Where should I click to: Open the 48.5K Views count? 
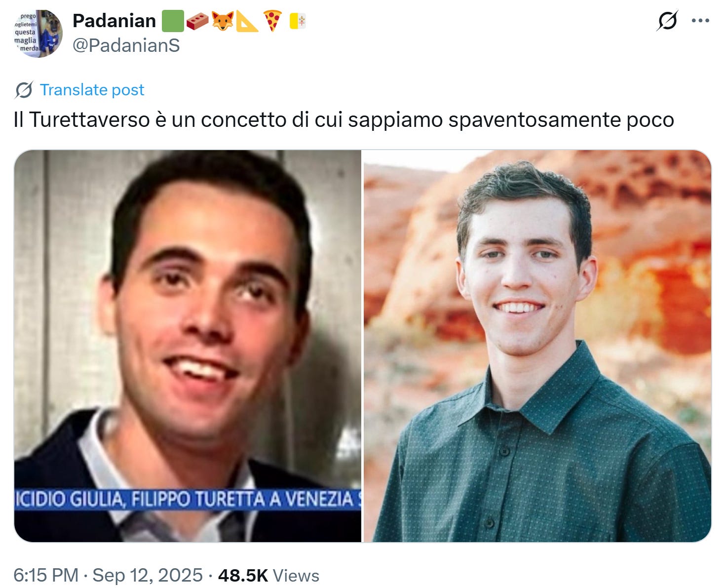coord(268,575)
